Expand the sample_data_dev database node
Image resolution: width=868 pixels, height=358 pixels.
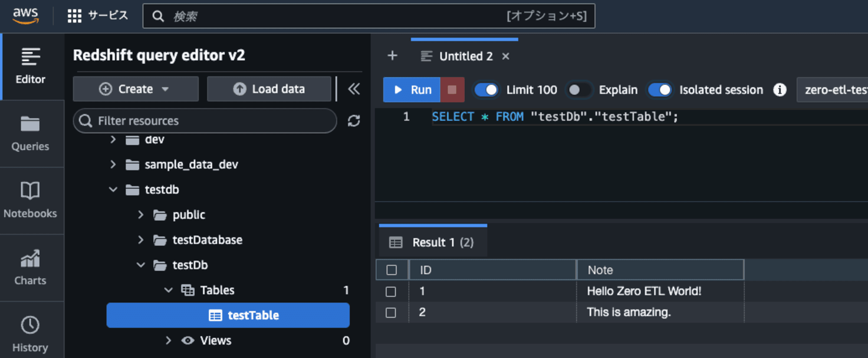(x=113, y=164)
